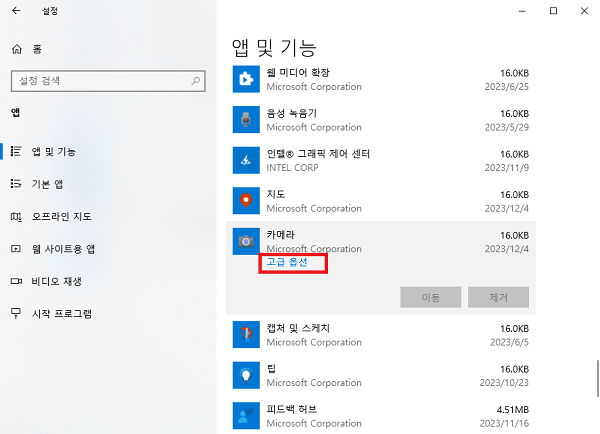
Task: Click the vertical scrollbar thumb
Action: click(x=597, y=379)
